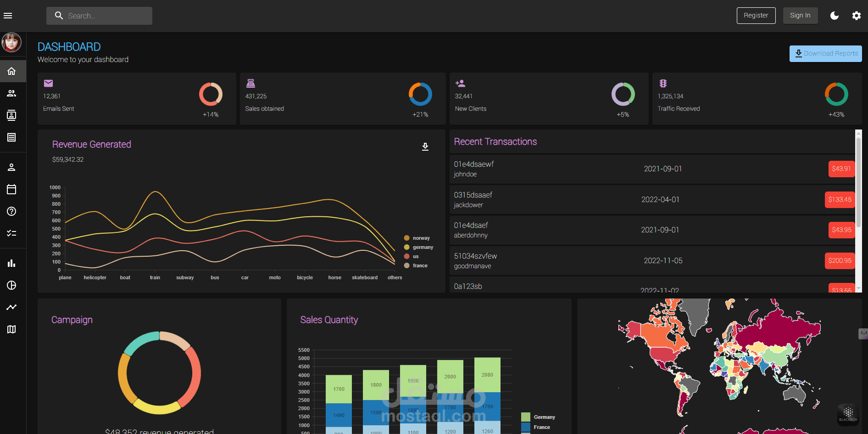Click user name jackdower
This screenshot has height=434, width=868.
468,205
